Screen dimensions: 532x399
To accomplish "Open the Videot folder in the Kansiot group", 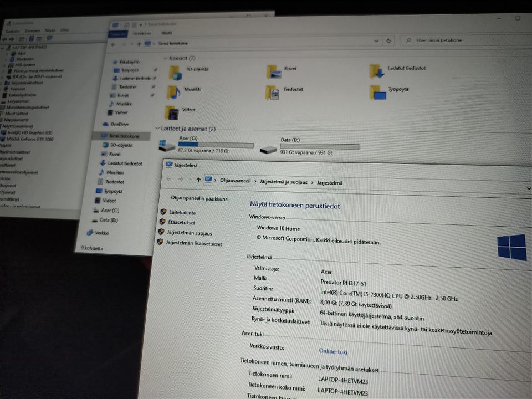I will (172, 113).
